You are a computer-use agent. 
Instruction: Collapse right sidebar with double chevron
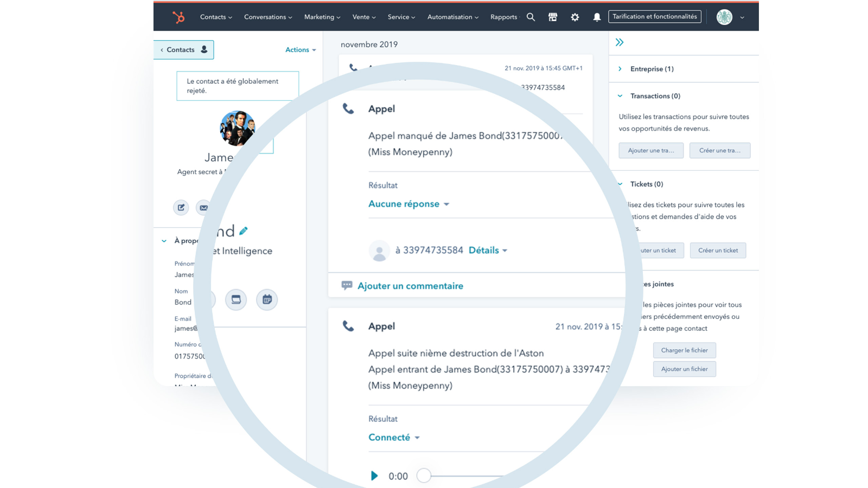coord(620,42)
